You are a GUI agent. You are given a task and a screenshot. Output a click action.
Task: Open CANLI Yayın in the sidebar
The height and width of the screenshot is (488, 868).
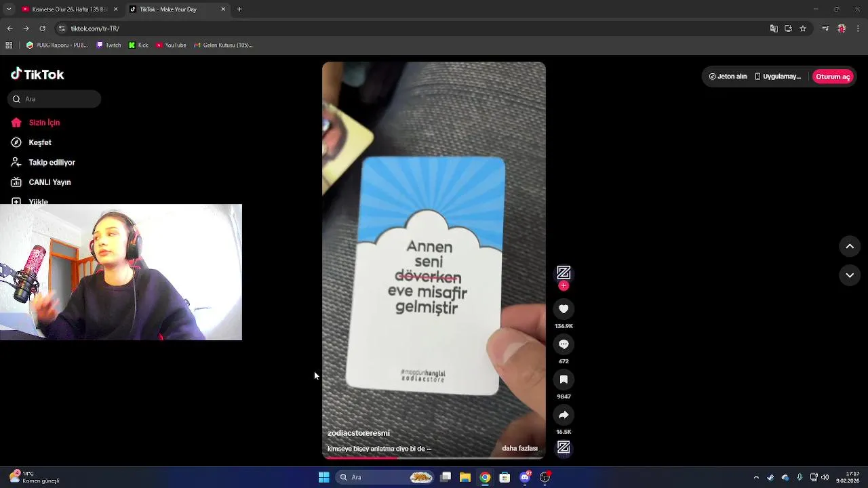[x=41, y=182]
